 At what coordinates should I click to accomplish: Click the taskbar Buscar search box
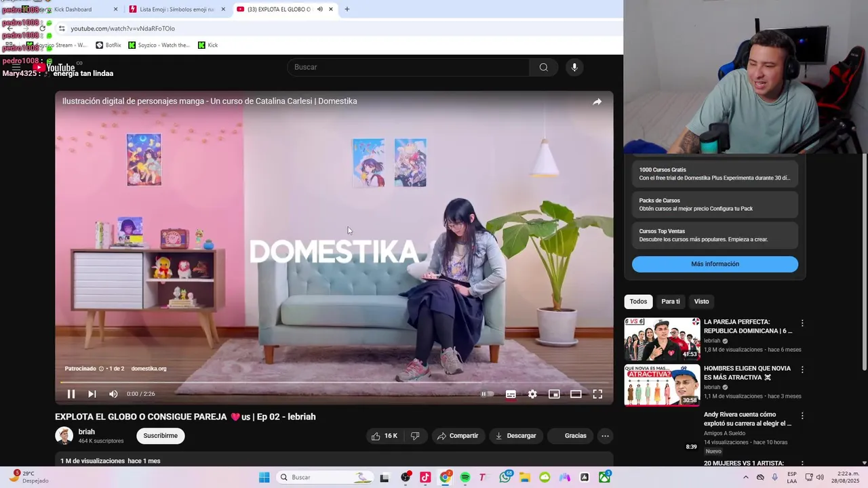[x=325, y=477]
